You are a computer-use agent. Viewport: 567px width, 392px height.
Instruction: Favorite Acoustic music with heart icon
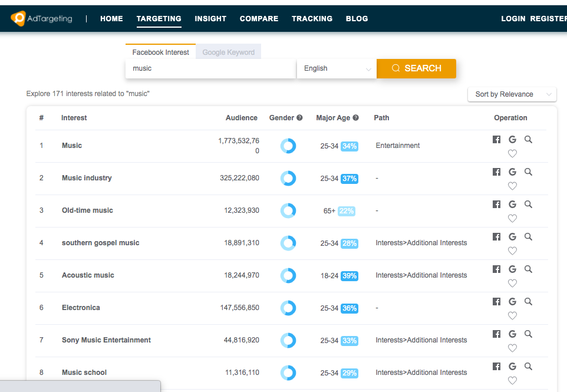point(512,283)
